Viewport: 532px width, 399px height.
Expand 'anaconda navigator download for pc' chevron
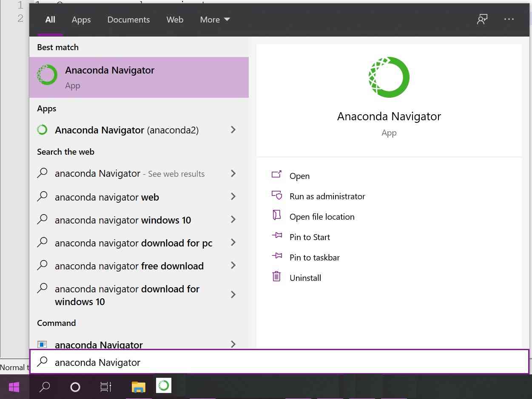(x=233, y=242)
